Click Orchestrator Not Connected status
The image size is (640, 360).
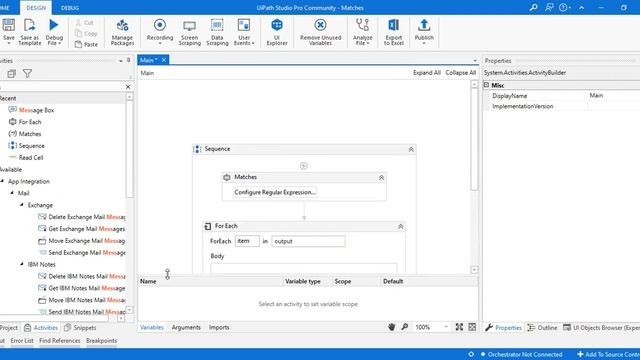coord(521,354)
